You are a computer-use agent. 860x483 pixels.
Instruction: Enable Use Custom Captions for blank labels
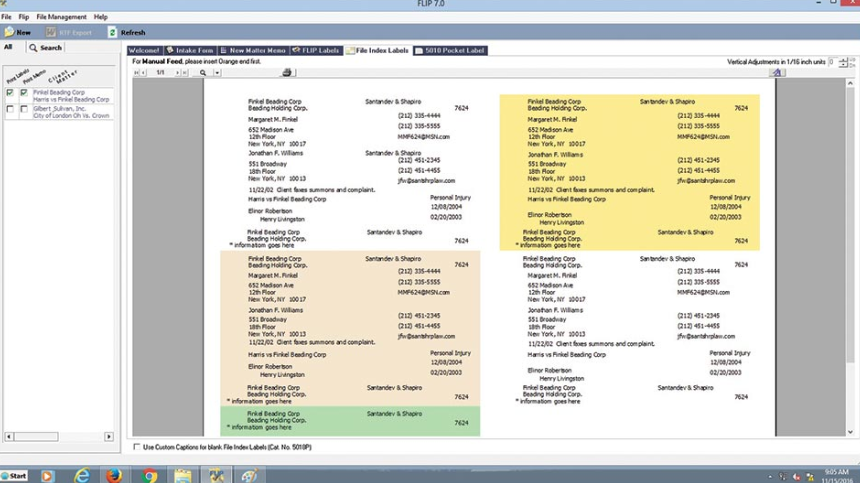137,447
